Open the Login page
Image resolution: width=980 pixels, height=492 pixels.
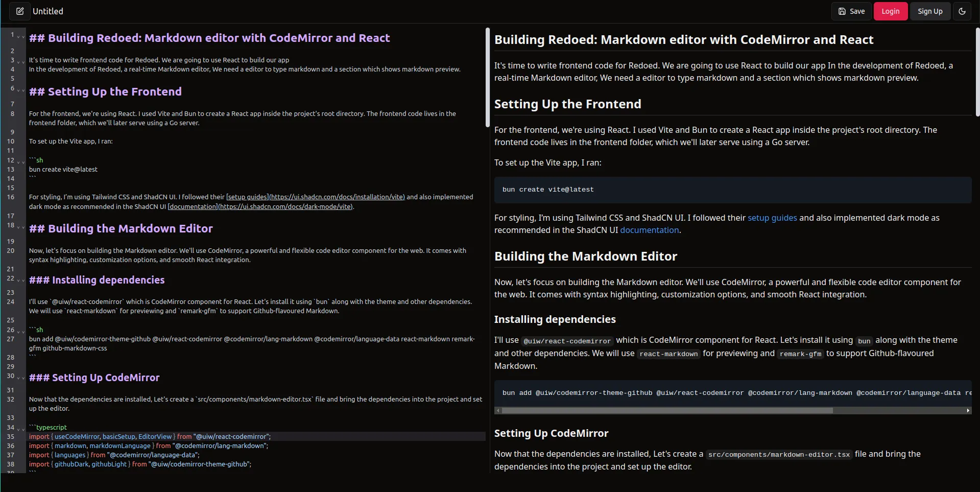point(890,11)
